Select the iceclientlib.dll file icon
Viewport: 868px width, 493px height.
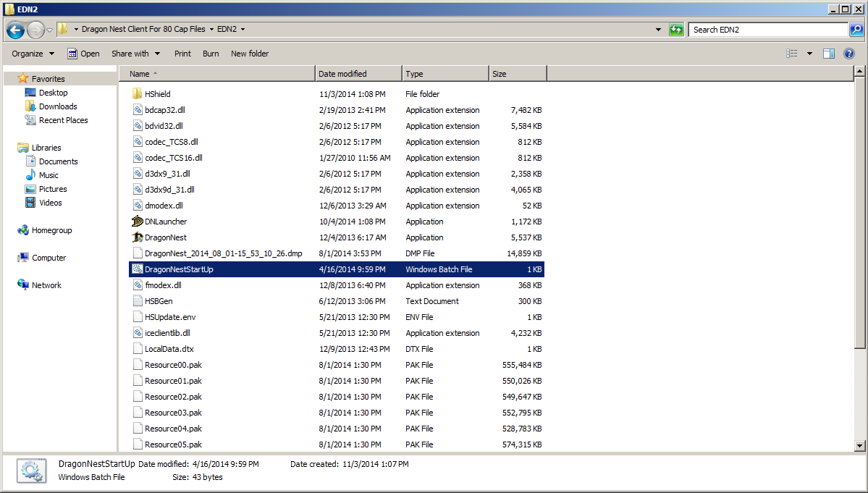pos(138,333)
